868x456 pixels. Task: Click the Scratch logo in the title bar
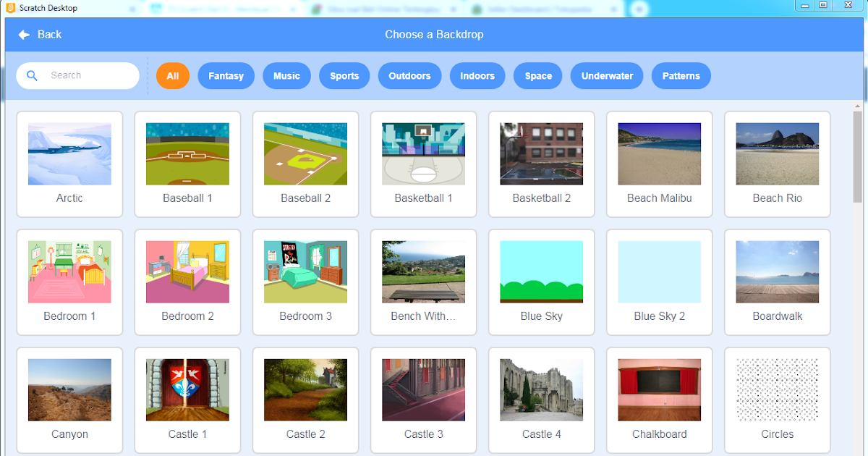coord(8,6)
